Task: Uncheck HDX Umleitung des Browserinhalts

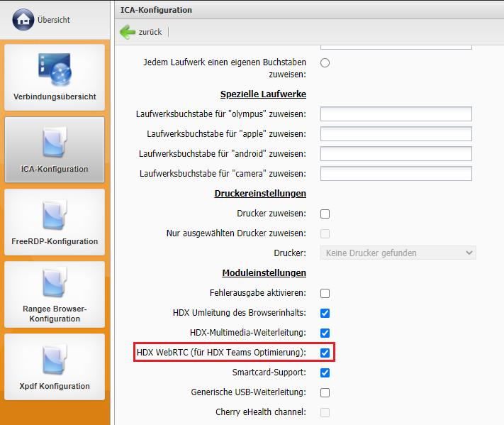Action: [x=325, y=313]
